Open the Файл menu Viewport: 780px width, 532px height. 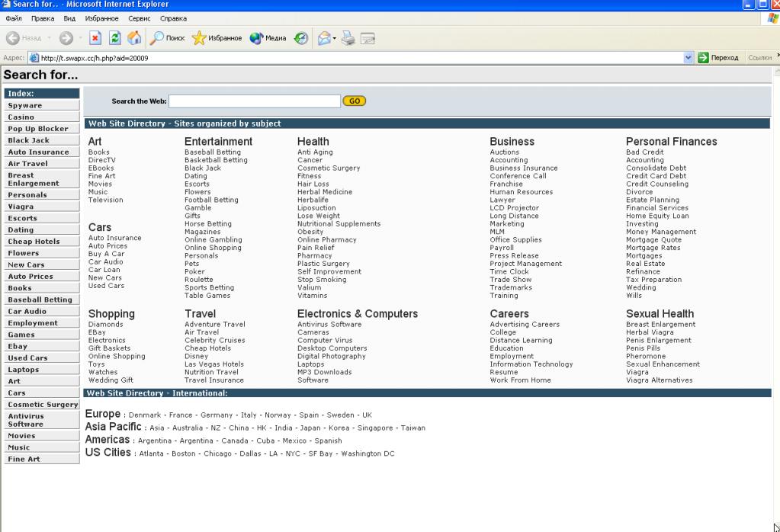click(x=14, y=18)
